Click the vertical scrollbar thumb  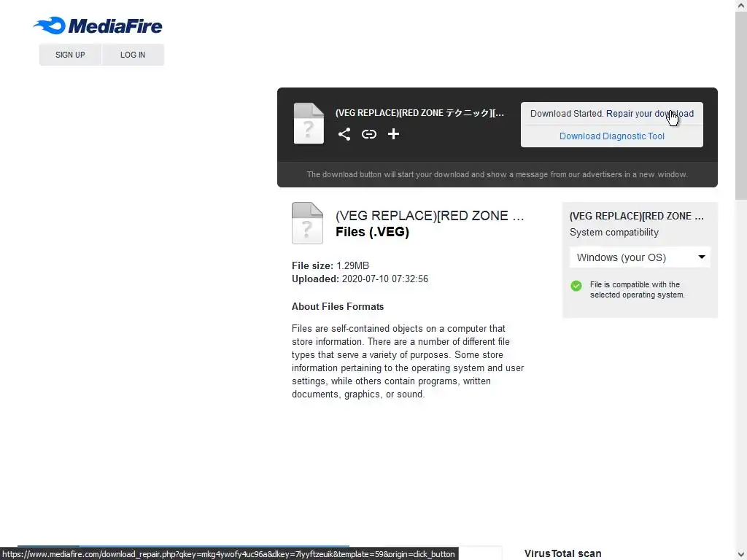pyautogui.click(x=741, y=106)
